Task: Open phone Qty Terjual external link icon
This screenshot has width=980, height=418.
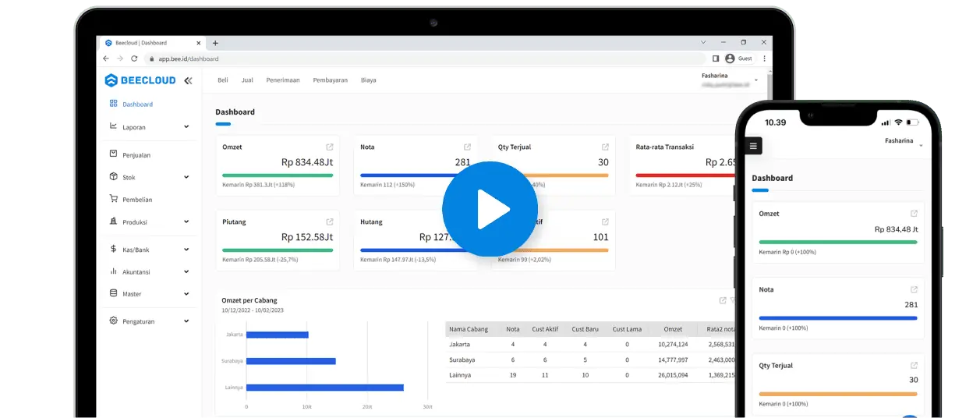Action: coord(914,365)
